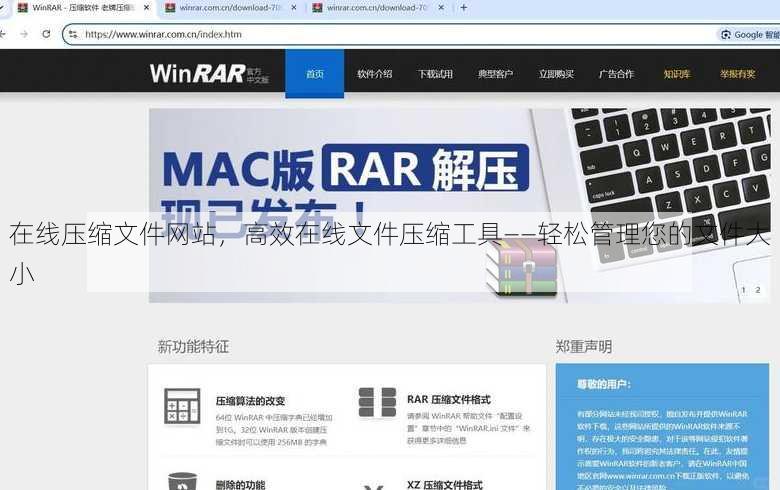Open the 压缩算法的改变 heading
The height and width of the screenshot is (490, 780).
250,401
